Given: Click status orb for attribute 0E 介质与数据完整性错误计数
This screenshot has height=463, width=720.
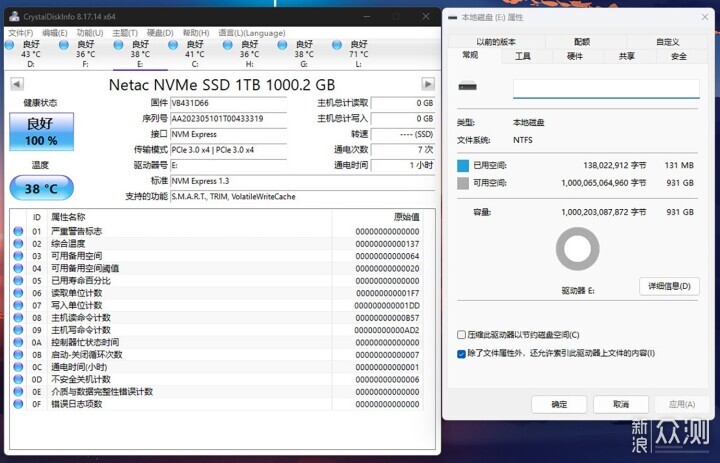Looking at the screenshot, I should point(18,392).
